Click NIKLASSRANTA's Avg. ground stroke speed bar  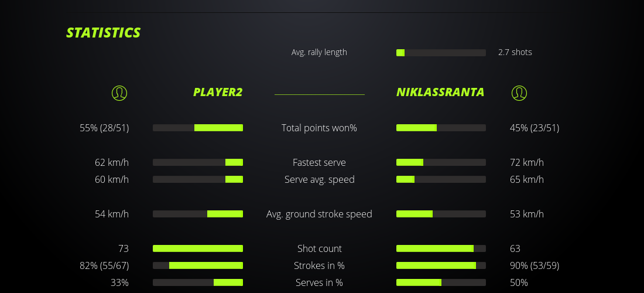441,214
